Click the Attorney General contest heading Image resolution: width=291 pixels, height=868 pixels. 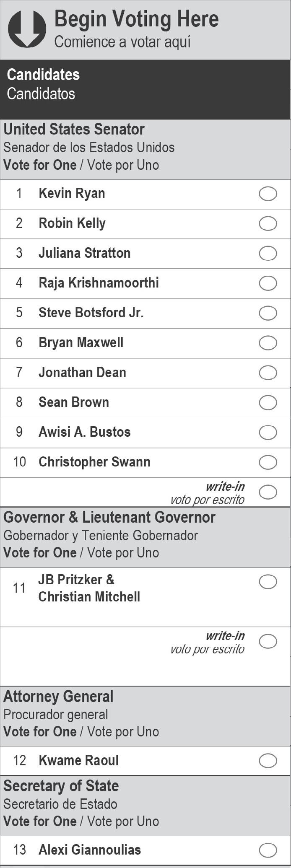pos(58,697)
